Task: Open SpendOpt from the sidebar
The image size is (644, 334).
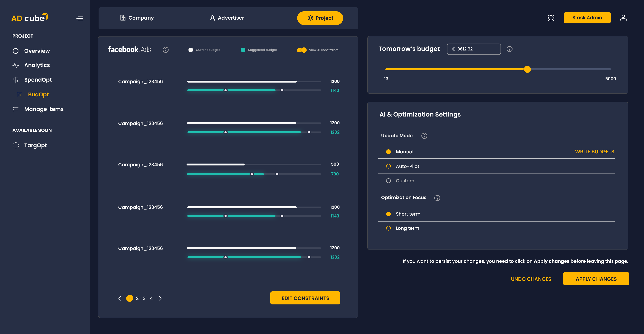Action: pos(38,80)
